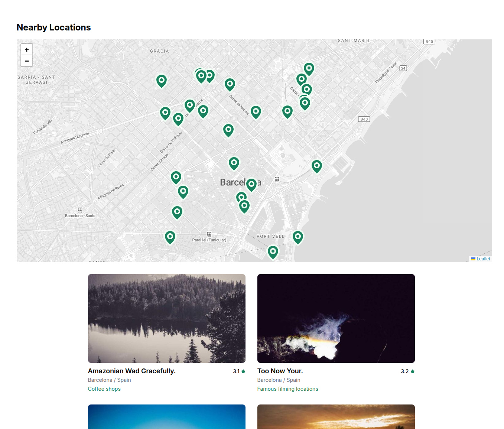Click Barcelona / Spain under Too Now Your
The image size is (504, 429).
click(x=279, y=380)
